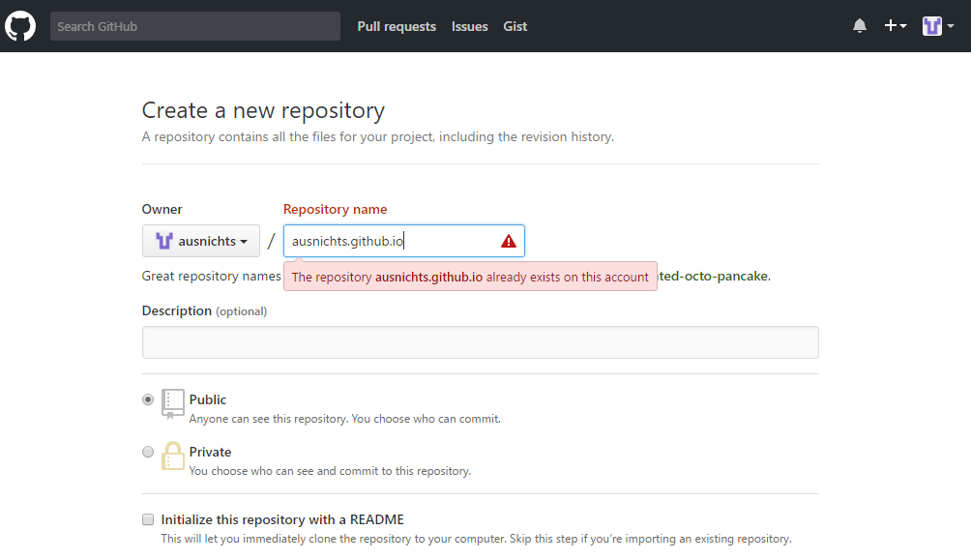Click the Public option label text
Image resolution: width=971 pixels, height=560 pixels.
pyautogui.click(x=208, y=399)
